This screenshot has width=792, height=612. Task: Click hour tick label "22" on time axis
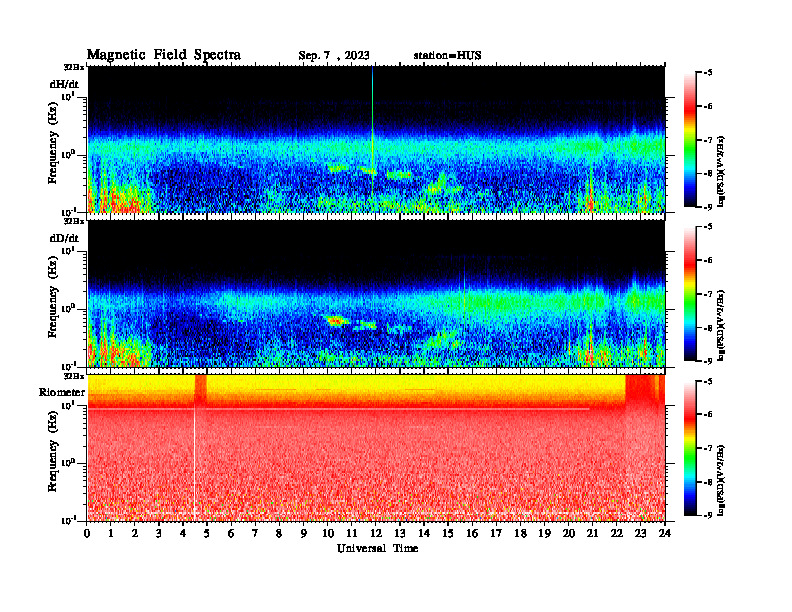[616, 533]
